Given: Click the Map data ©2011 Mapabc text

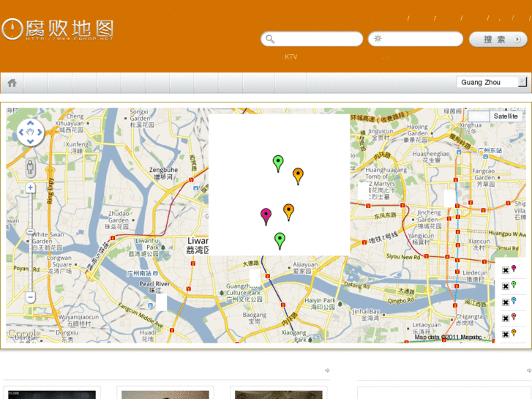Looking at the screenshot, I should coord(448,338).
